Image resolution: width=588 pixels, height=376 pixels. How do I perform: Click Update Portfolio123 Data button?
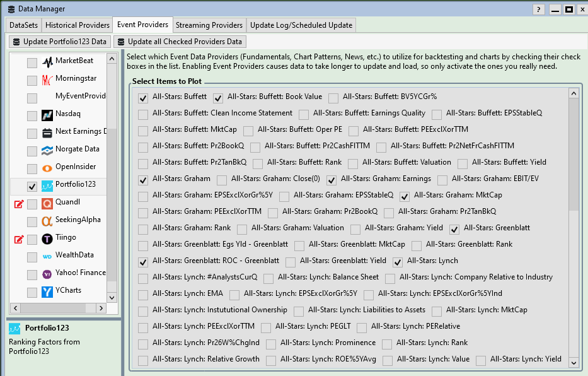[59, 42]
